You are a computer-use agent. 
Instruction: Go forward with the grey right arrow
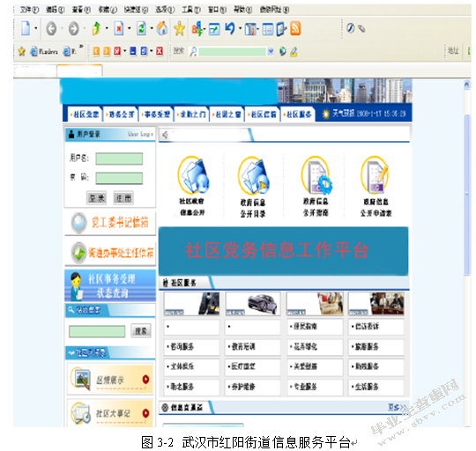click(x=74, y=29)
